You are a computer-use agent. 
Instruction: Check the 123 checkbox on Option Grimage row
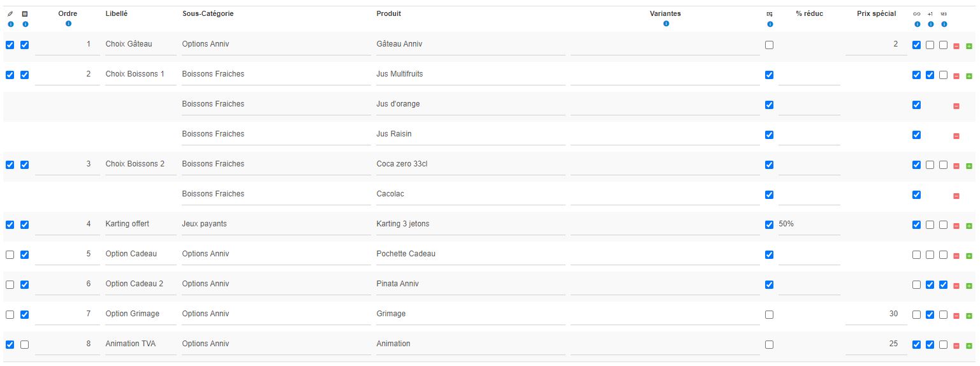tap(943, 314)
